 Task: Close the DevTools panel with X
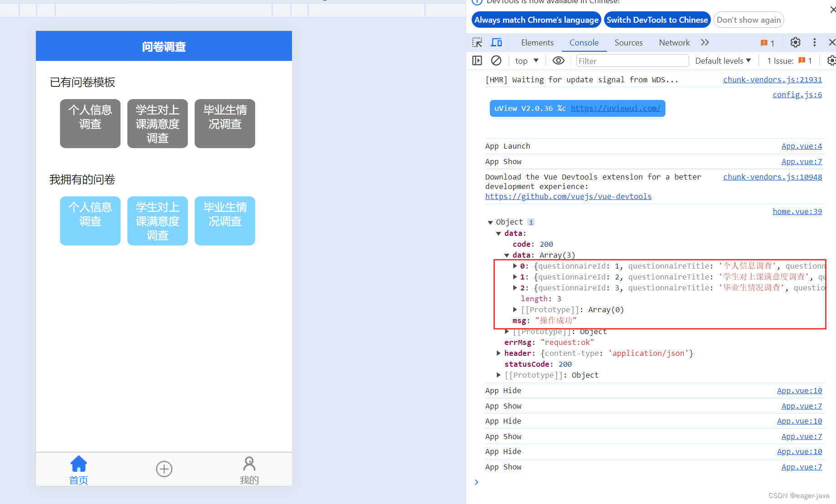832,42
